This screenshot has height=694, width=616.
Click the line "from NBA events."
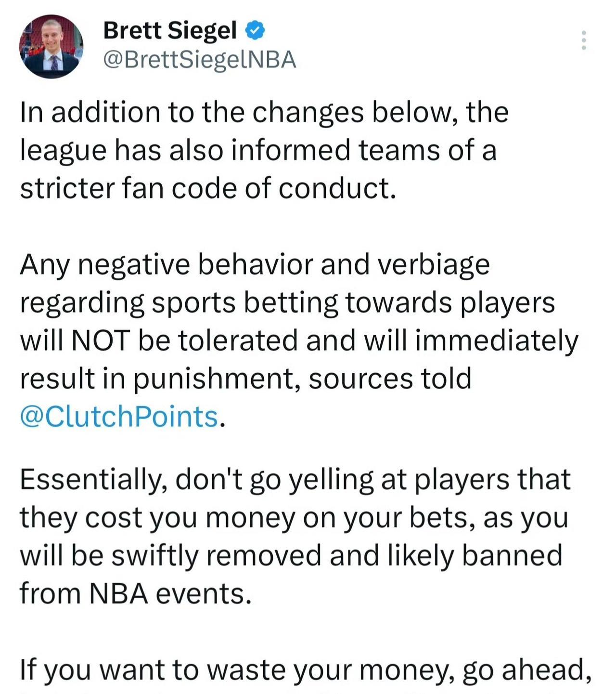136,593
